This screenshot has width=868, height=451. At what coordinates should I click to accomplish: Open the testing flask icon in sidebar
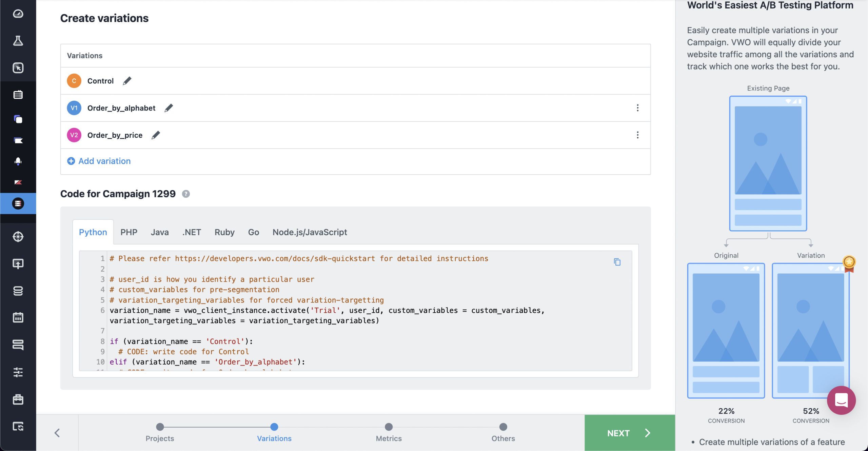coord(18,41)
